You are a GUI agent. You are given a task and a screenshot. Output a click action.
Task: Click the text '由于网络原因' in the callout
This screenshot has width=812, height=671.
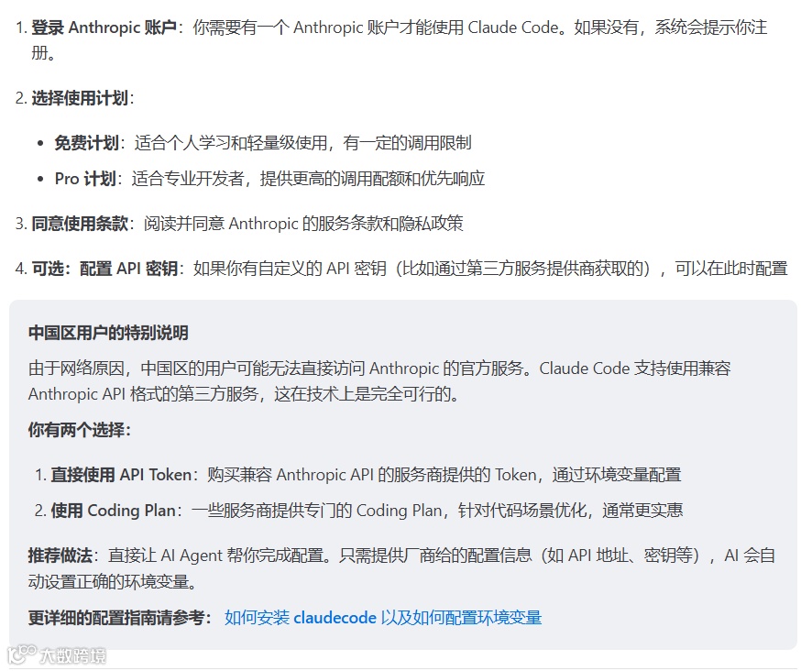pos(76,368)
